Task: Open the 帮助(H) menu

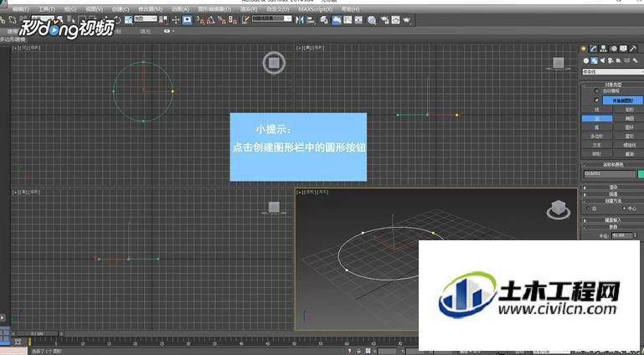Action: (x=350, y=9)
